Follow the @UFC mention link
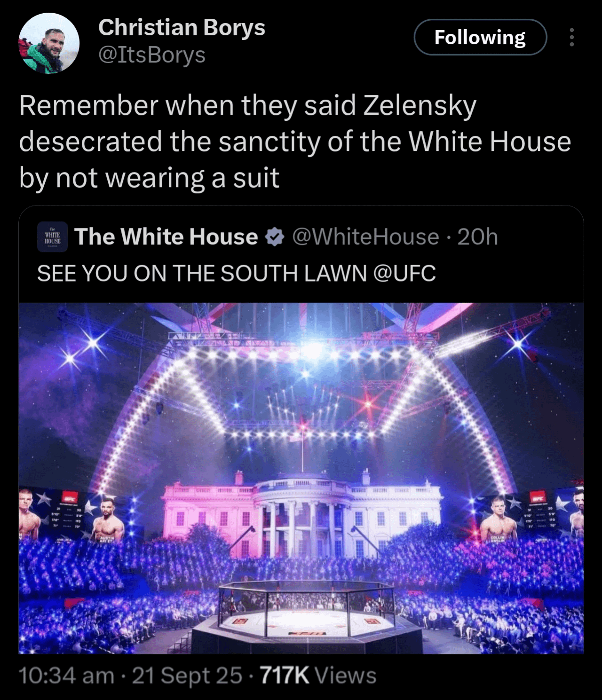The image size is (602, 700). tap(404, 273)
